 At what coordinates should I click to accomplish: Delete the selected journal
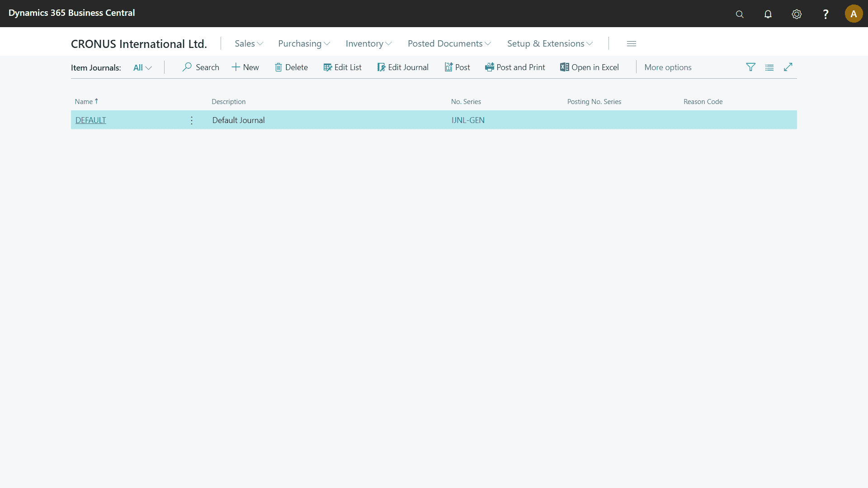tap(291, 67)
